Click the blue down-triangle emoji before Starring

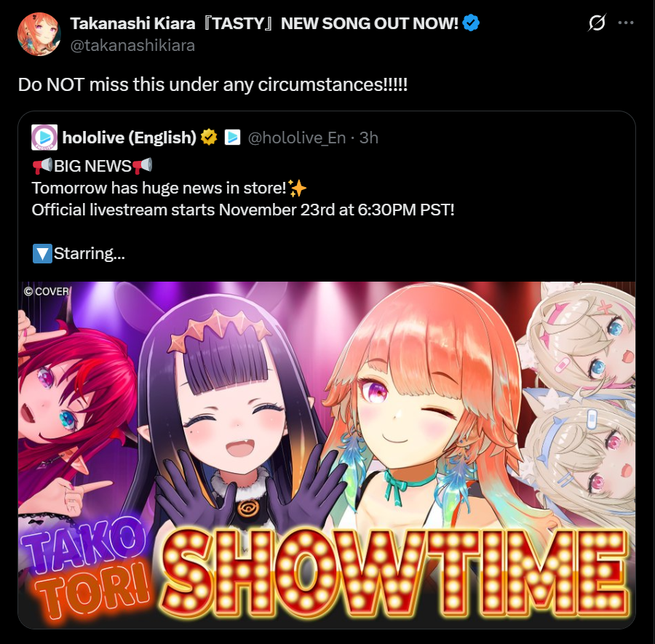coord(42,253)
